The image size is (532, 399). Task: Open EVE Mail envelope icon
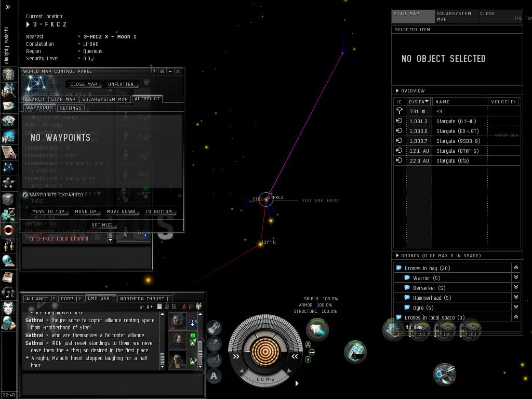coord(8,106)
